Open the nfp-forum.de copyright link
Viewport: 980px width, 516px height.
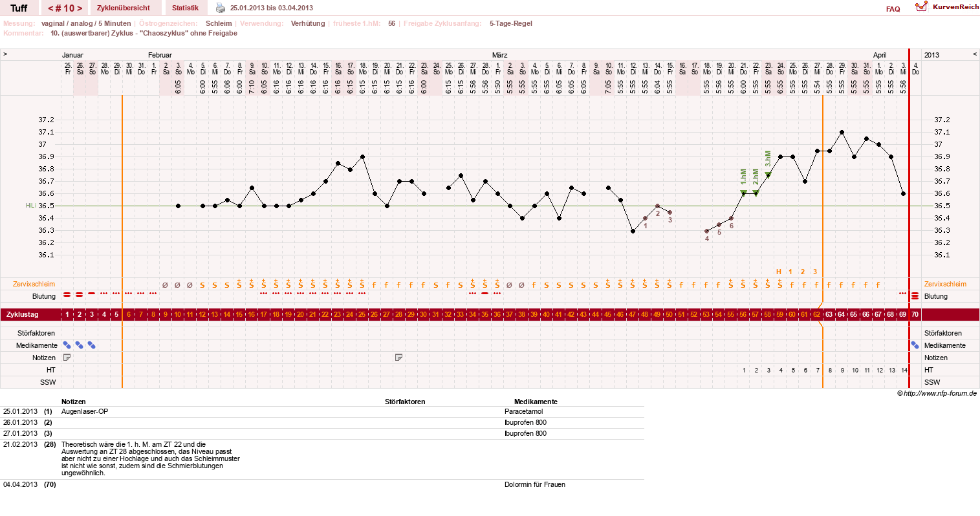click(937, 393)
